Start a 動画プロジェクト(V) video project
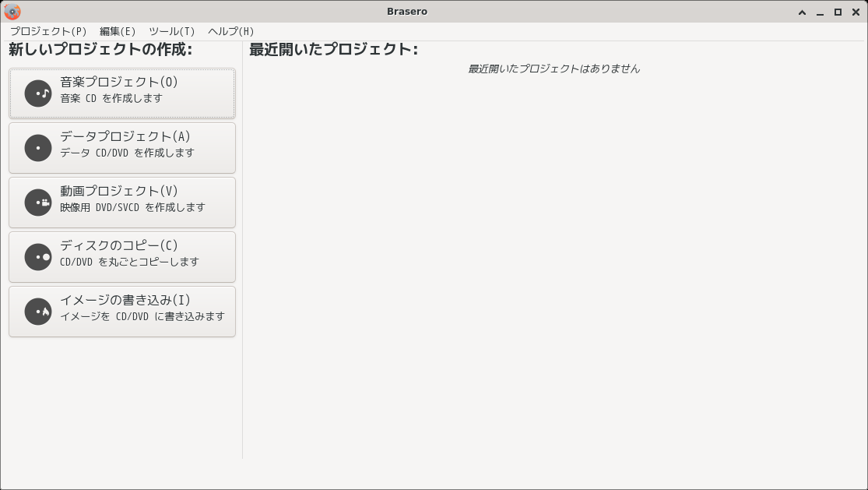The width and height of the screenshot is (868, 490). (122, 203)
